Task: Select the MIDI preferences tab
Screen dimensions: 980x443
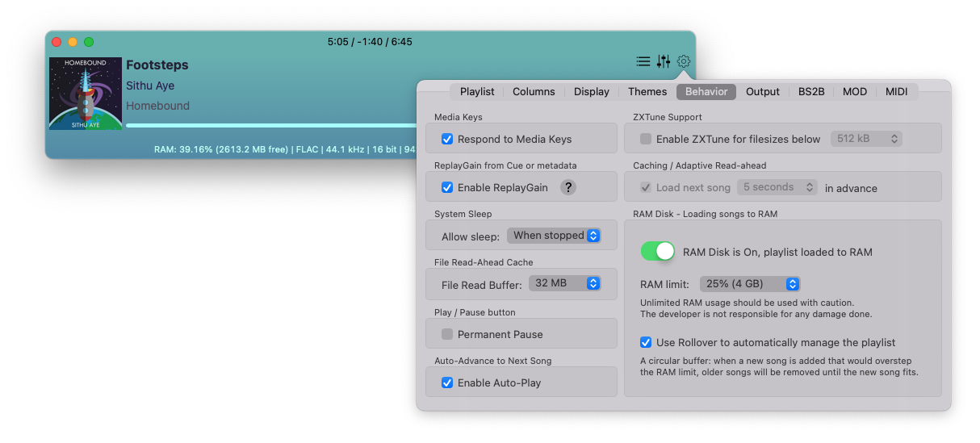Action: (x=896, y=91)
